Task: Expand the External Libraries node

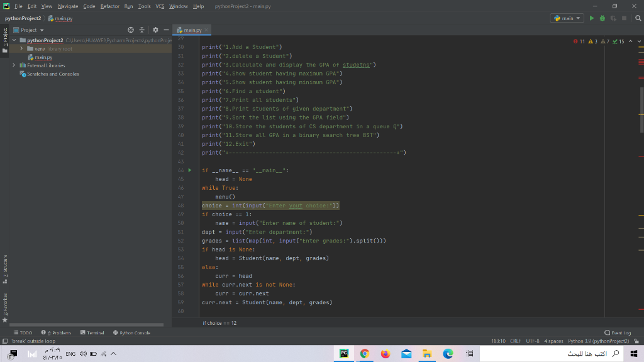Action: click(14, 65)
